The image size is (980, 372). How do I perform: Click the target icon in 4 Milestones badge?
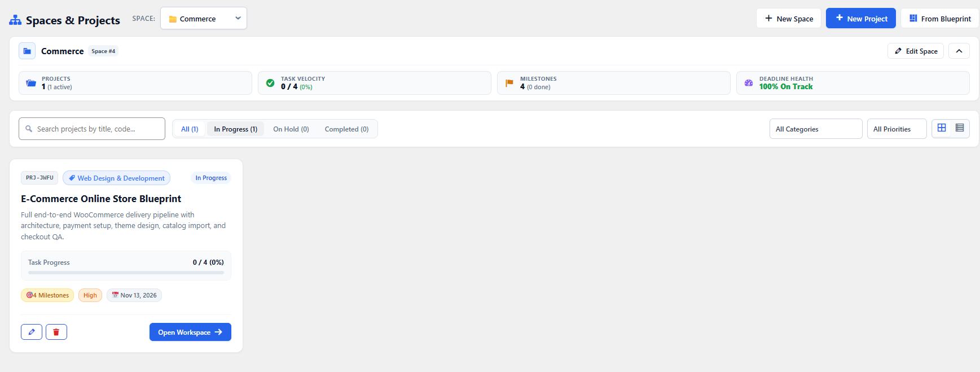point(29,295)
